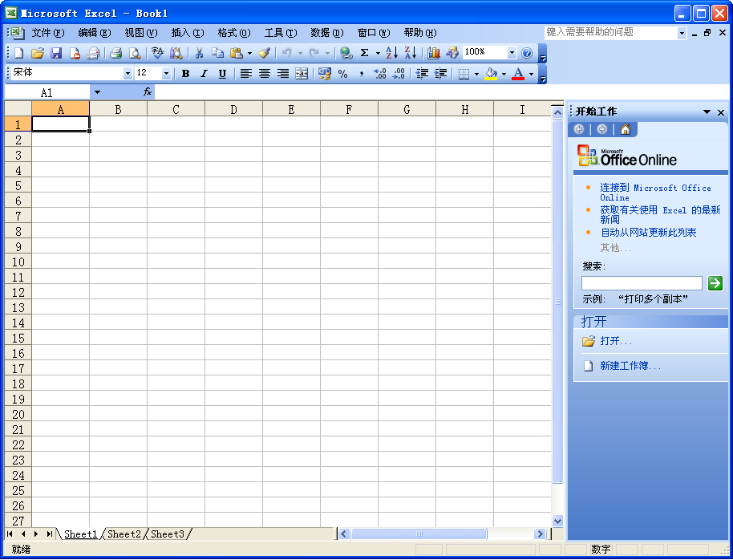Show the Drawing toolbar icon
Viewport: 733px width, 560px height.
pos(452,53)
